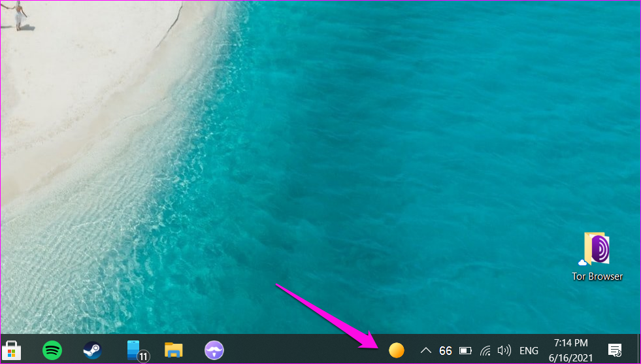Screen dimensions: 641x364
Task: Click the 66 temperature tray indicator
Action: click(x=446, y=351)
